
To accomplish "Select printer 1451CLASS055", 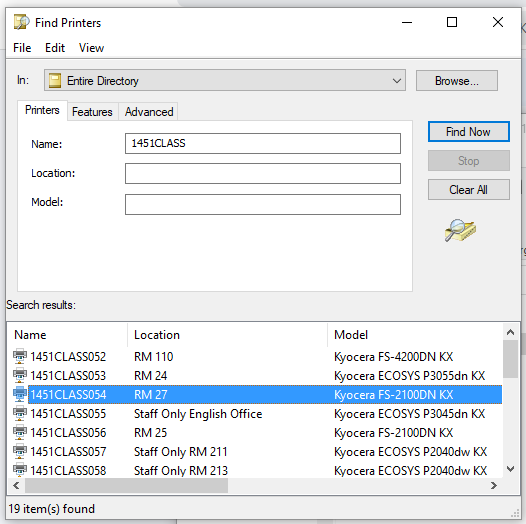I will coord(68,414).
